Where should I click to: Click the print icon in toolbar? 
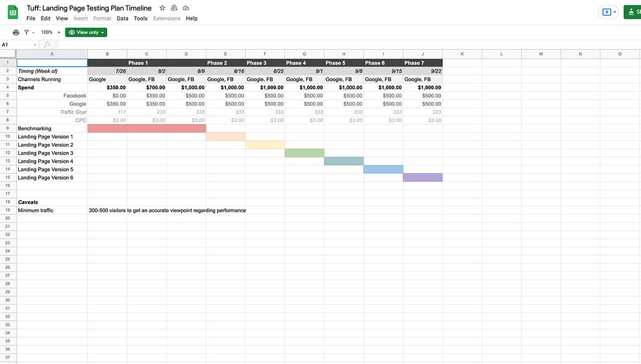coord(16,32)
